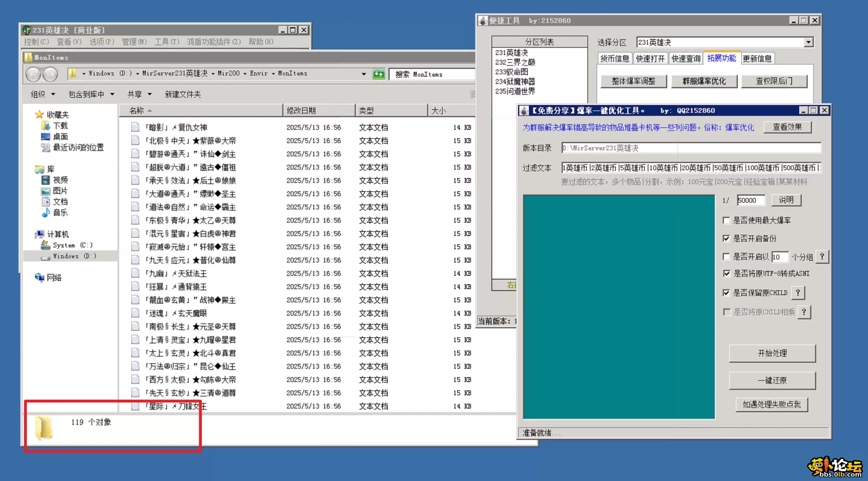The width and height of the screenshot is (868, 481).
Task: Open the 工具(T) menu
Action: 167,42
